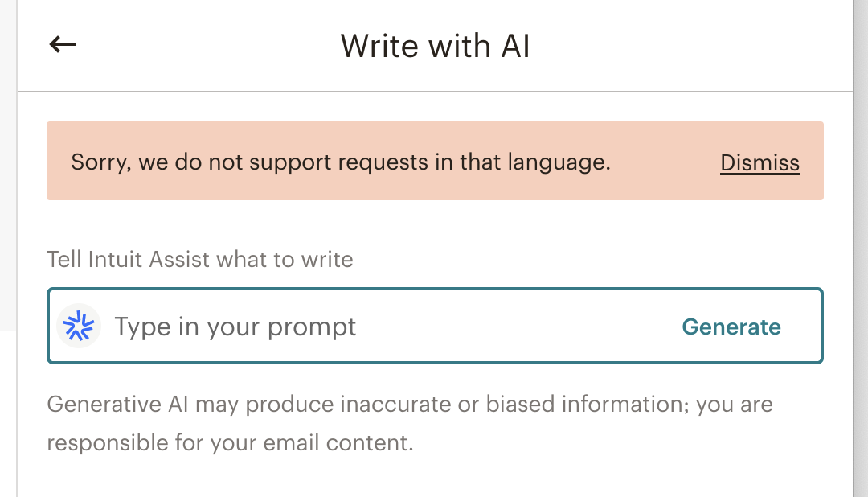This screenshot has width=868, height=497.
Task: Click the placeholder text 'Type in your prompt'
Action: coord(235,327)
